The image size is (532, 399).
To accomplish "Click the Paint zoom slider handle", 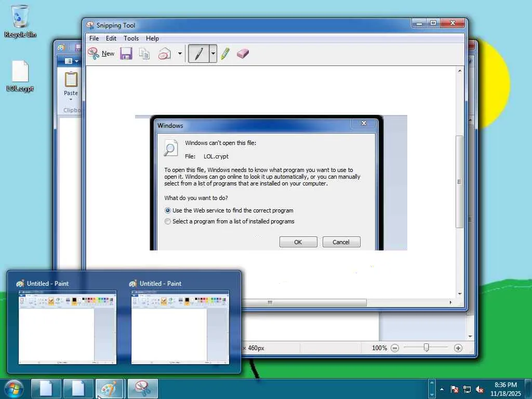I will tap(427, 348).
